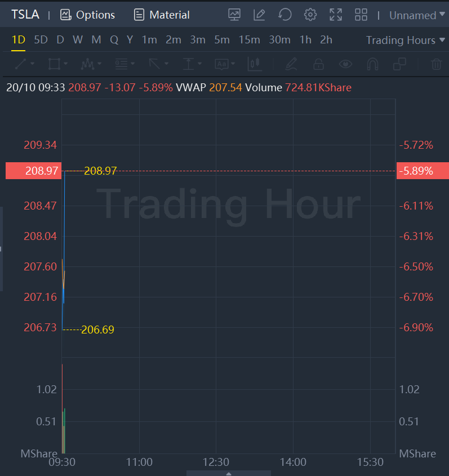This screenshot has width=449, height=476.
Task: Open the Material documents button
Action: [162, 15]
